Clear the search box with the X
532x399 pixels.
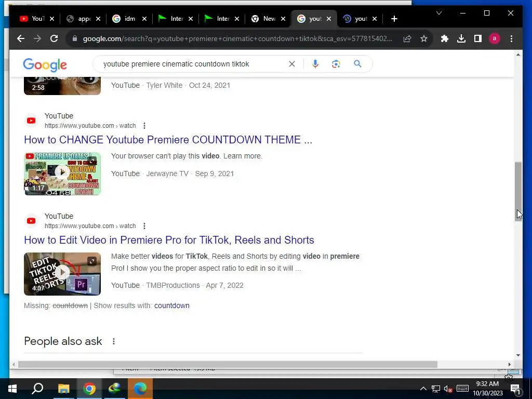click(x=292, y=64)
